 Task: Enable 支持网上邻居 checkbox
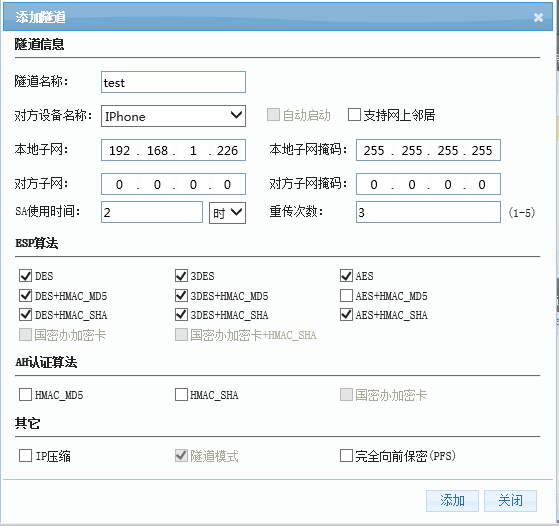[354, 115]
